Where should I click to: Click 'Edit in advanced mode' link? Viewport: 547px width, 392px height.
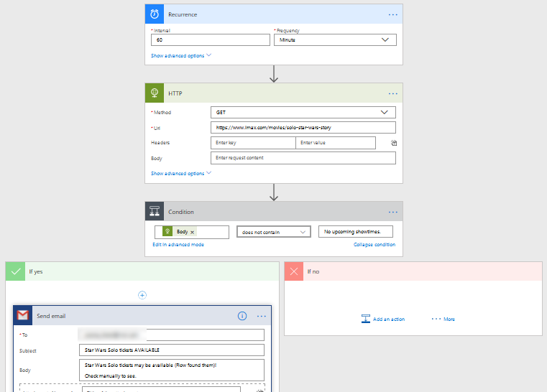tap(178, 245)
